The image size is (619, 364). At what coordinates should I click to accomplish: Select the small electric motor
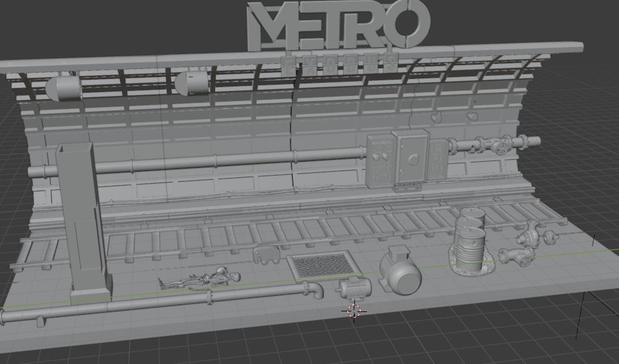pyautogui.click(x=354, y=288)
